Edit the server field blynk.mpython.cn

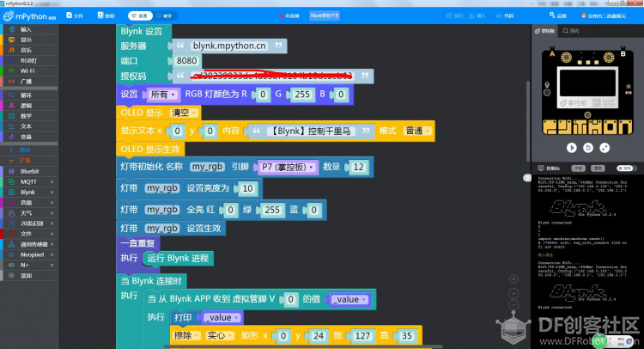click(229, 46)
